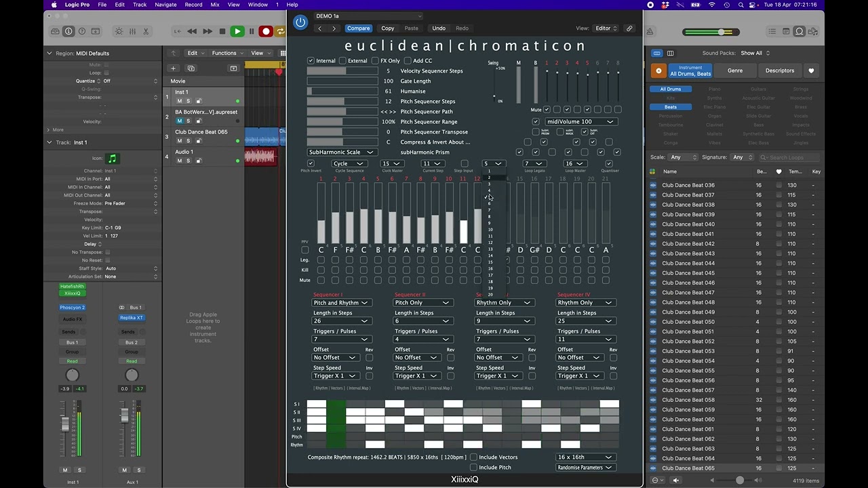Check Include Pitch option
Image resolution: width=868 pixels, height=488 pixels.
473,468
